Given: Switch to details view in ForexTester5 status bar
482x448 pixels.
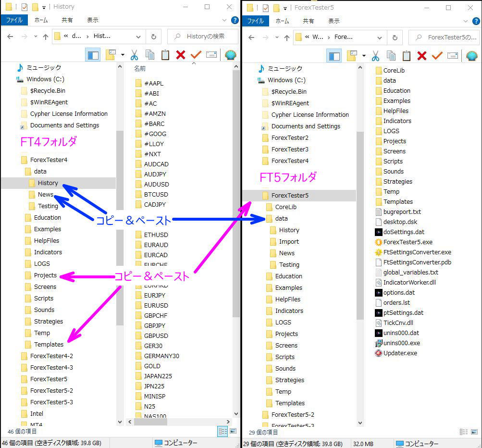Looking at the screenshot, I should pyautogui.click(x=464, y=432).
